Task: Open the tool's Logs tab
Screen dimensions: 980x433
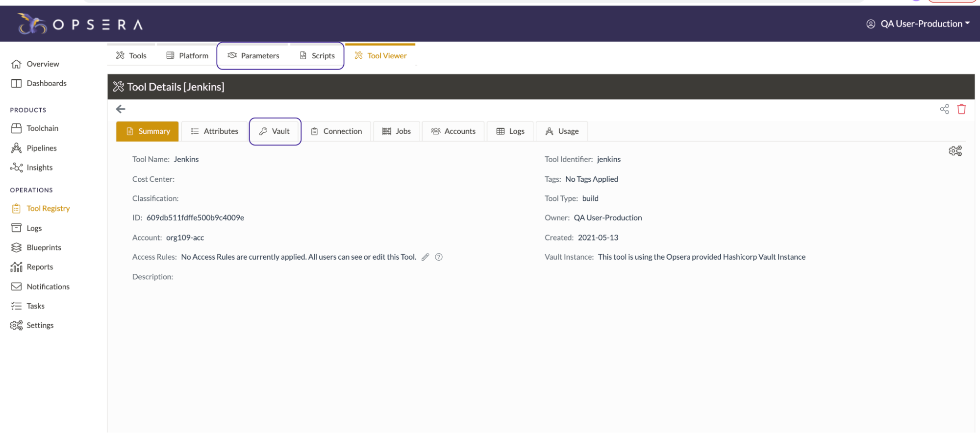Action: (x=510, y=131)
